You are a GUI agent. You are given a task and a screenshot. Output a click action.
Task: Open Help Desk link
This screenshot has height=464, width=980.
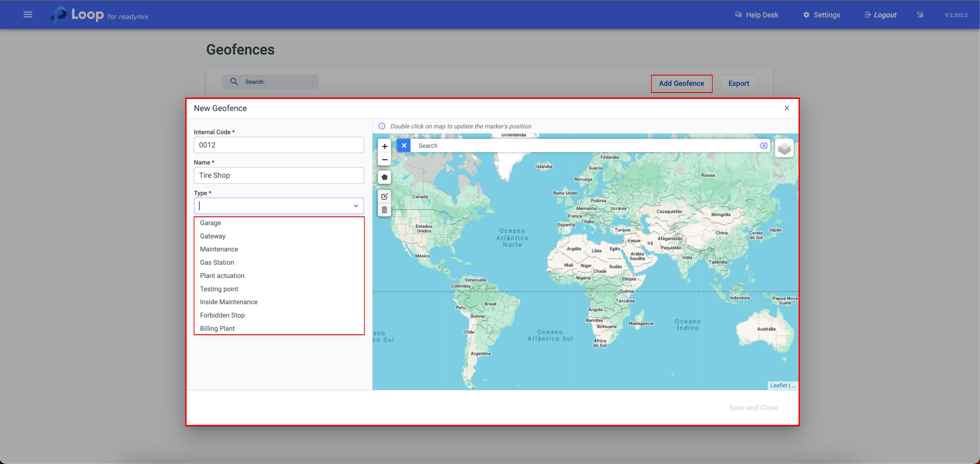756,15
